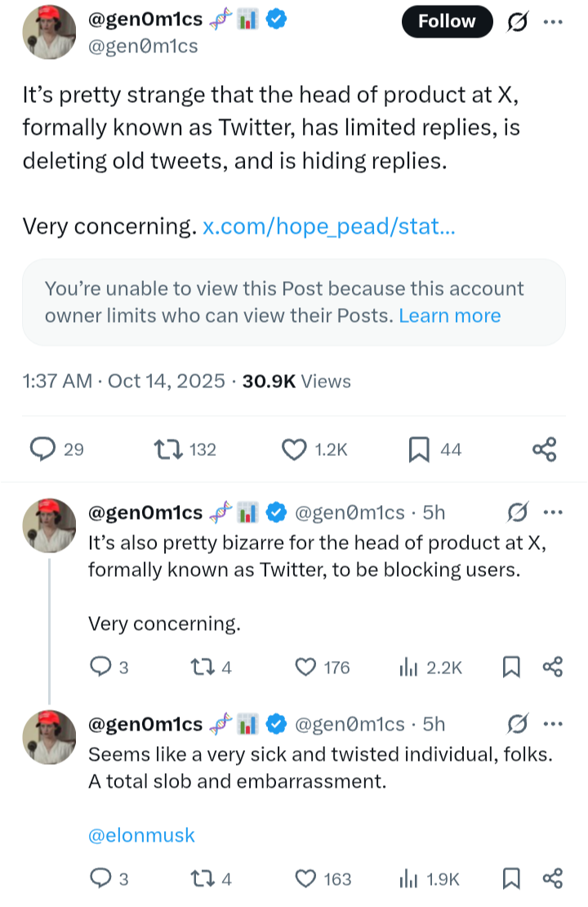Bookmark the "blocking users" reply
This screenshot has height=907, width=588.
(511, 668)
